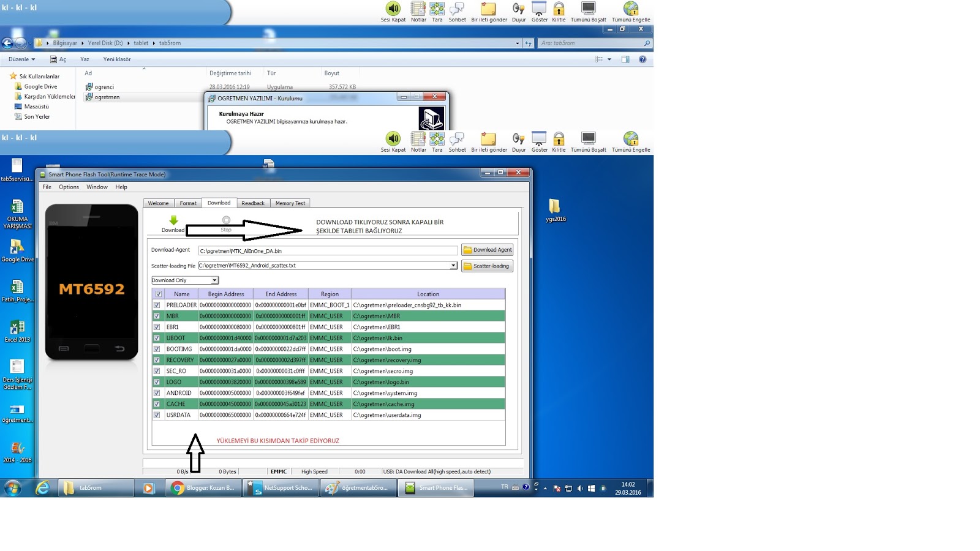Click Yaz in the Explorer toolbar
The width and height of the screenshot is (980, 551).
(85, 59)
